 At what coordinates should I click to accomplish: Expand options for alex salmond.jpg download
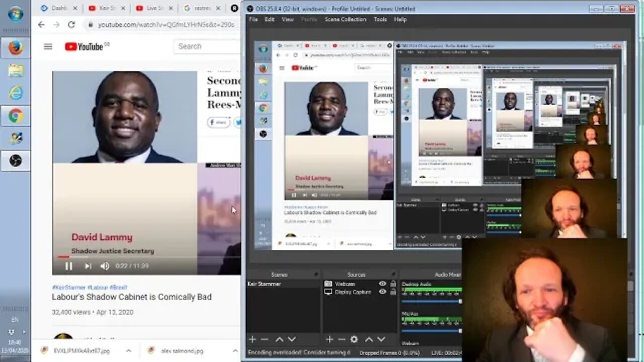[x=235, y=350]
